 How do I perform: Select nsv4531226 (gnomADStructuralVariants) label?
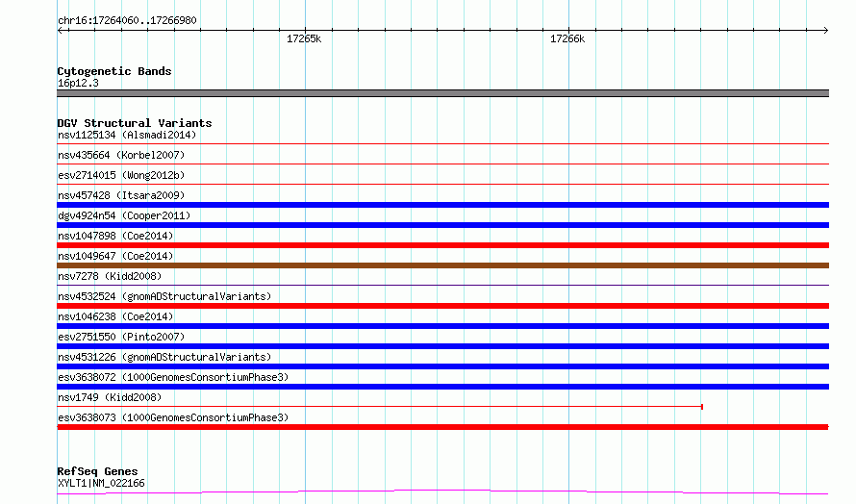(164, 357)
